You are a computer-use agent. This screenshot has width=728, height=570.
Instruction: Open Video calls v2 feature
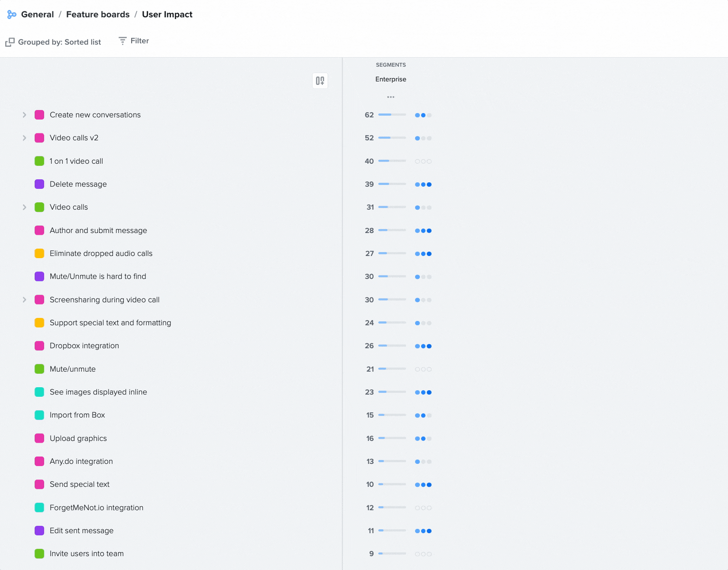click(74, 138)
